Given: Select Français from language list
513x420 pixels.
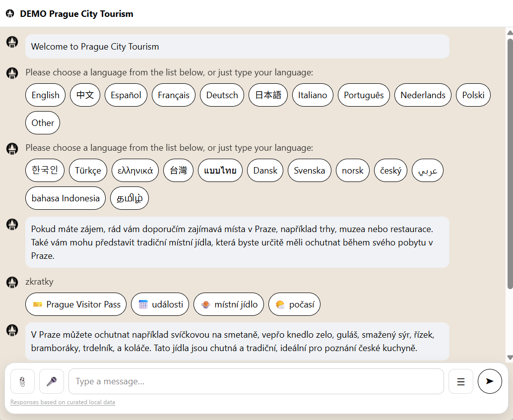Looking at the screenshot, I should (174, 95).
